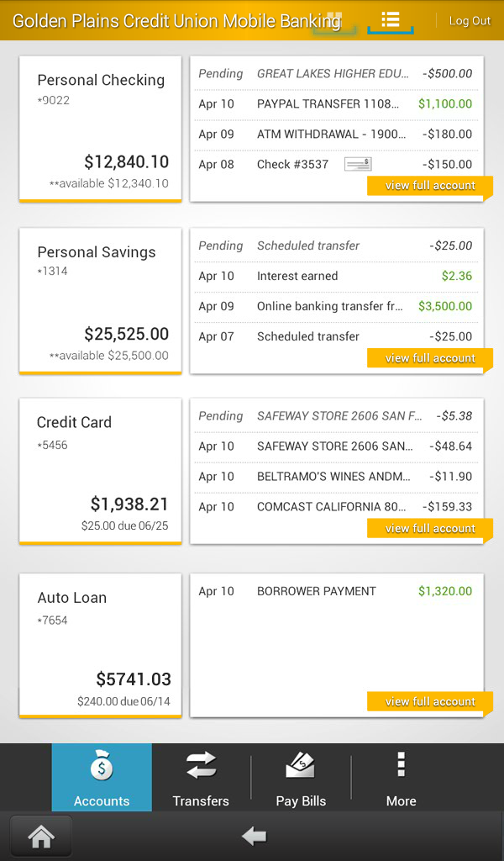The width and height of the screenshot is (504, 861).
Task: Open the Personal Checking account card
Action: [x=100, y=126]
